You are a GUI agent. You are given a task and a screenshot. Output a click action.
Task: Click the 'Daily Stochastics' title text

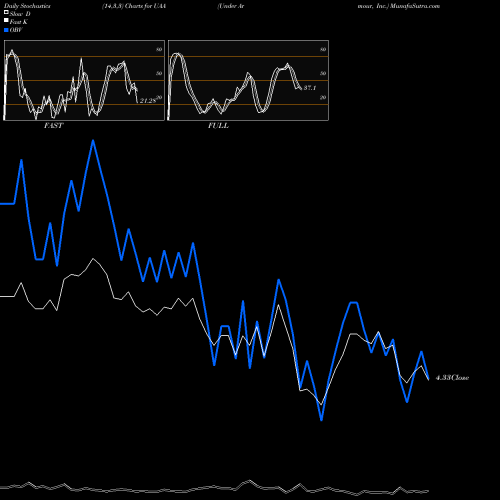tap(27, 6)
